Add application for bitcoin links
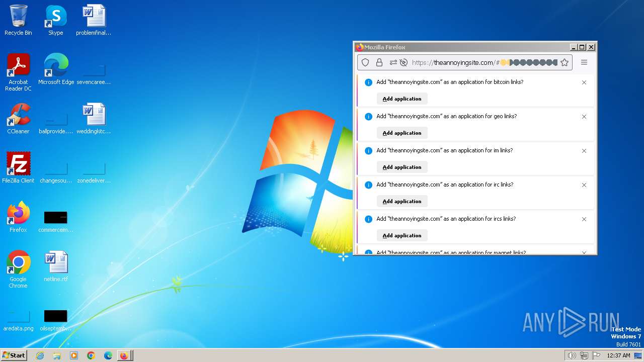This screenshot has height=362, width=644. pyautogui.click(x=402, y=99)
